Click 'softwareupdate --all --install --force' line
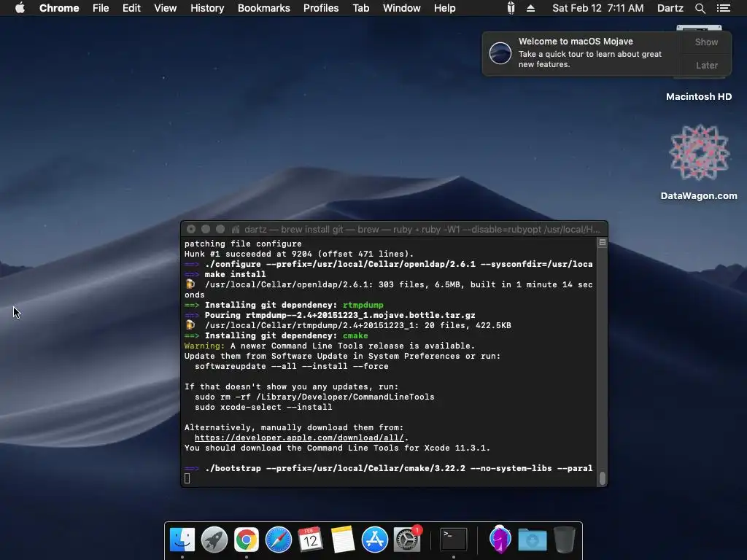This screenshot has width=747, height=560. pyautogui.click(x=292, y=367)
